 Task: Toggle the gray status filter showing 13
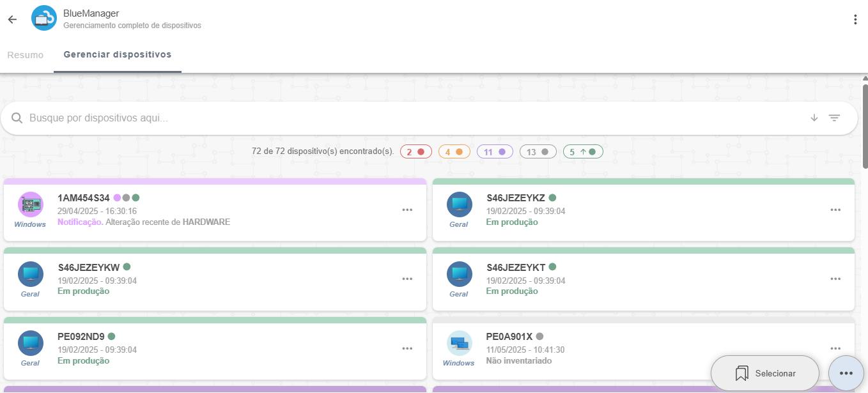point(538,152)
